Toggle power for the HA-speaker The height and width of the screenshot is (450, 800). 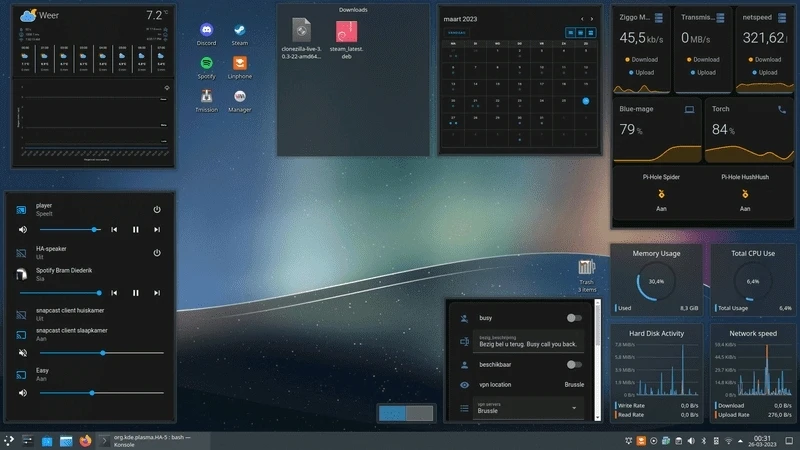[157, 252]
